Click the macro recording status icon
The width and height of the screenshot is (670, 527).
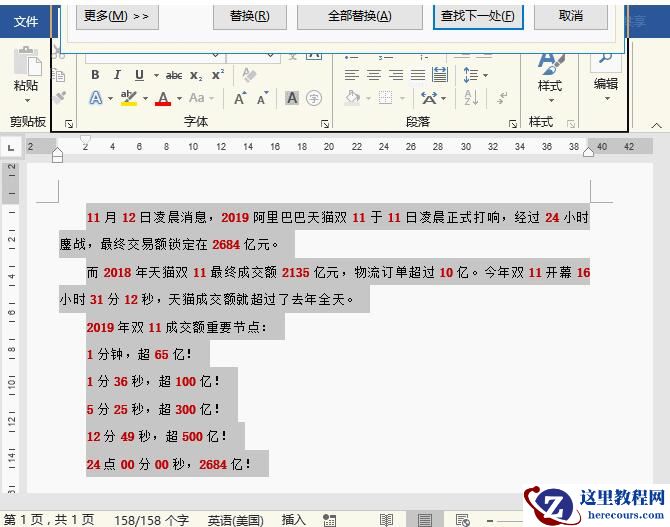[x=329, y=520]
